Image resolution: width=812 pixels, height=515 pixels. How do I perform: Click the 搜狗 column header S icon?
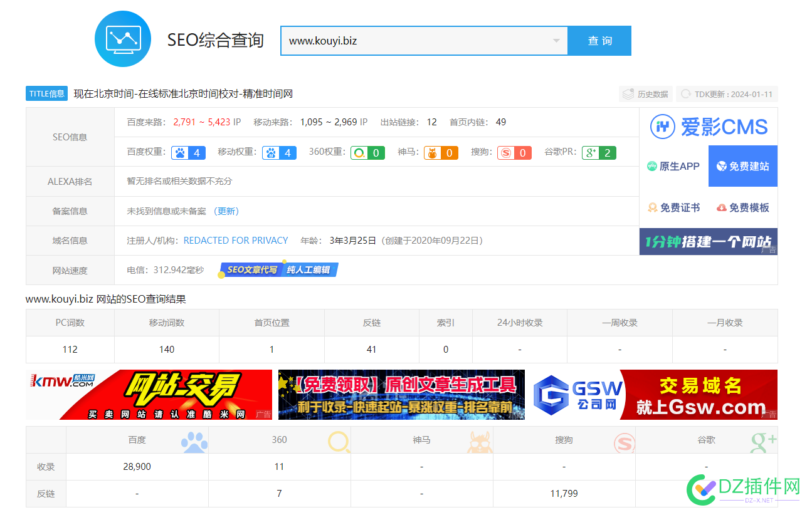(x=624, y=442)
